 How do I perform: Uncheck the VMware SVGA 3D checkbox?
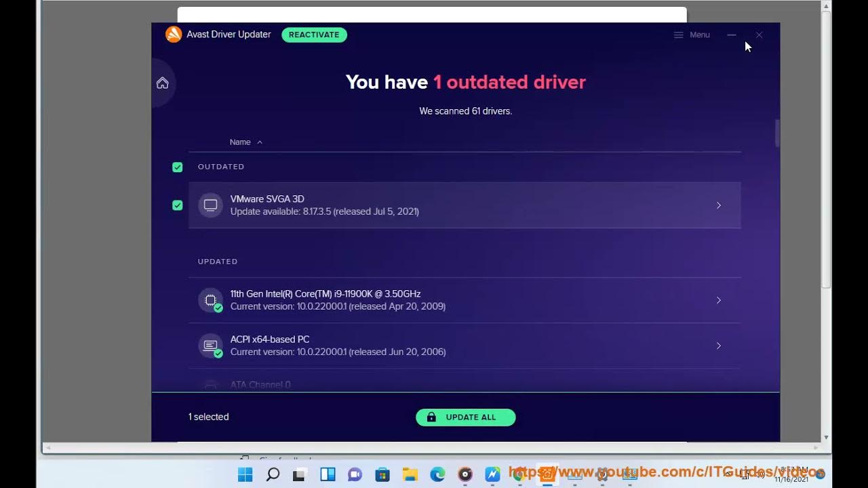(x=178, y=205)
